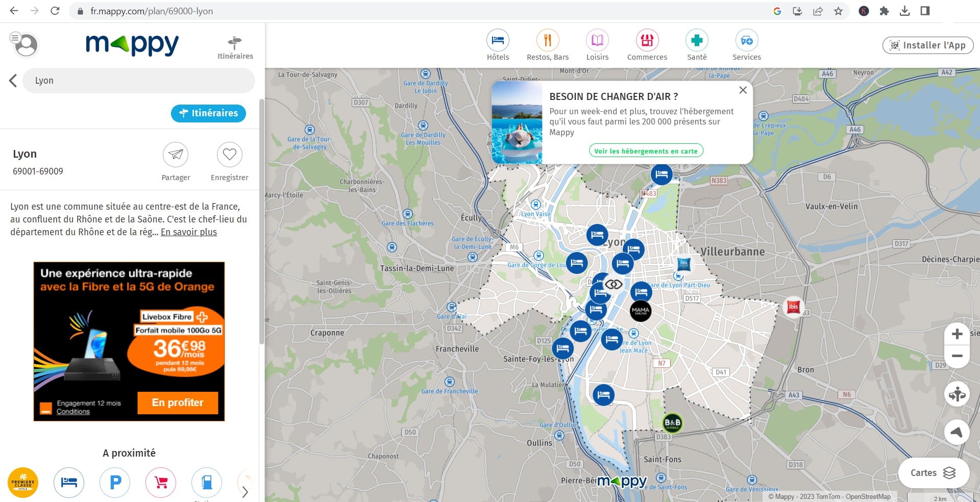Viewport: 980px width, 502px height.
Task: Go back using the search bar chevron
Action: pyautogui.click(x=13, y=81)
